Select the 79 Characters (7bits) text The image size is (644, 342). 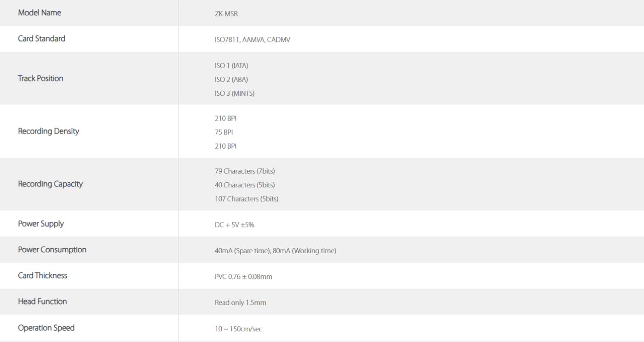pos(245,172)
